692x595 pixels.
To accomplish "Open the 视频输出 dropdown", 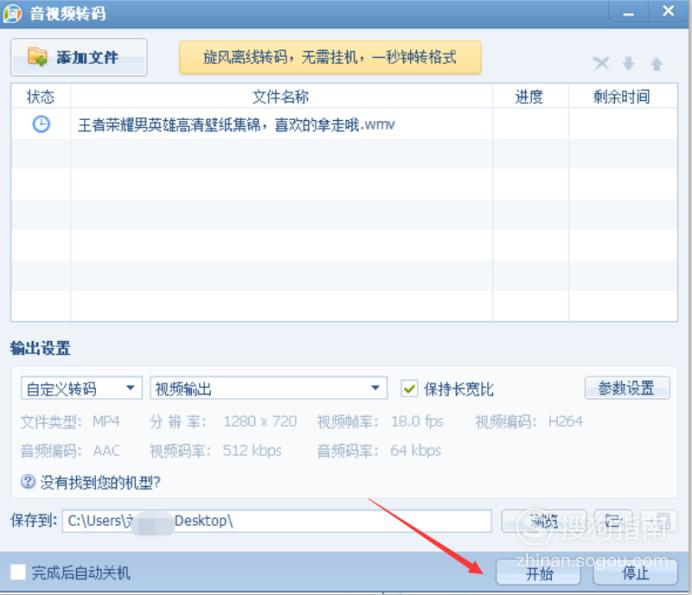I will click(x=269, y=388).
